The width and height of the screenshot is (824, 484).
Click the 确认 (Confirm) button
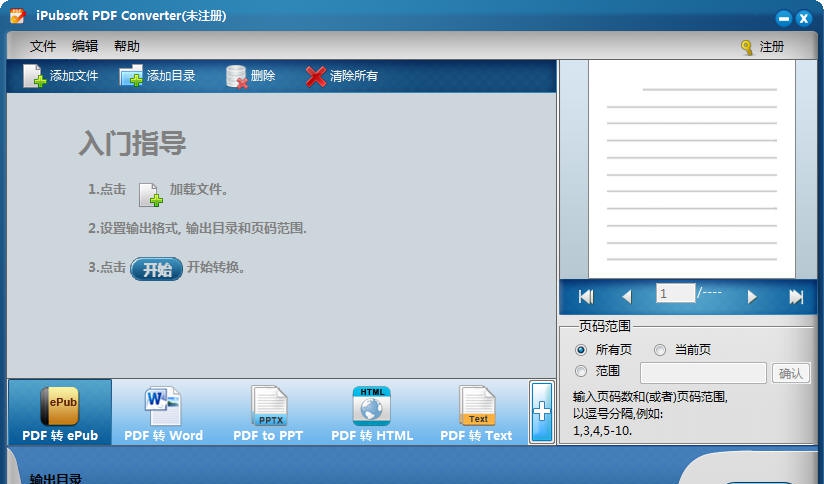click(791, 373)
